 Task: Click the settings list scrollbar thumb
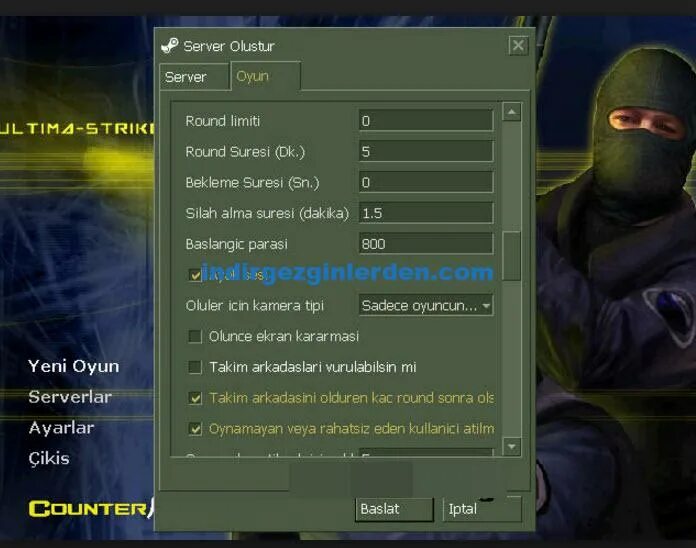511,256
